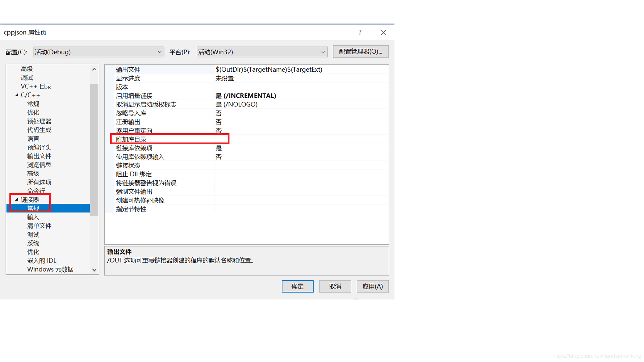Confirm with the 确定 button
Viewport: 644px width, 362px height.
click(297, 286)
